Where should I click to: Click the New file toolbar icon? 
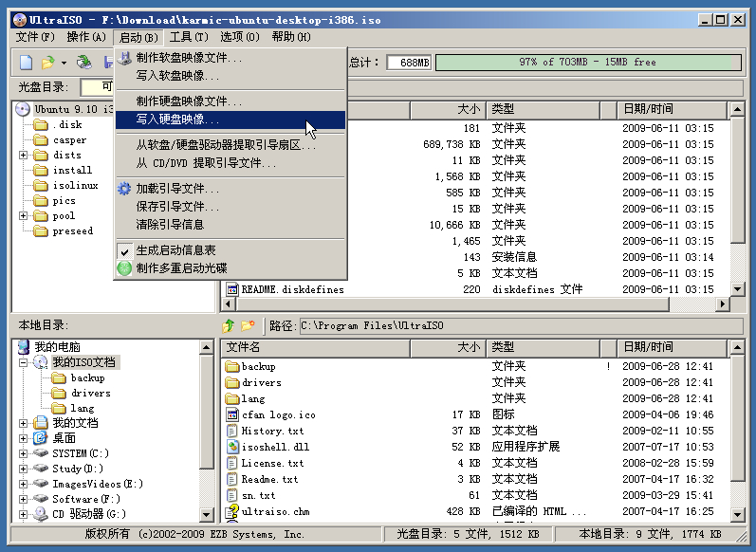click(26, 63)
